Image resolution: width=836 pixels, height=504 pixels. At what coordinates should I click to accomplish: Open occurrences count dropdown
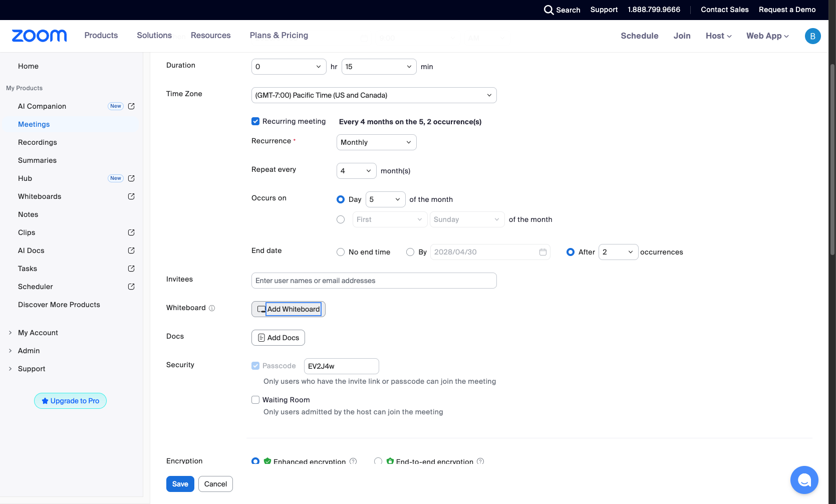[x=618, y=252]
